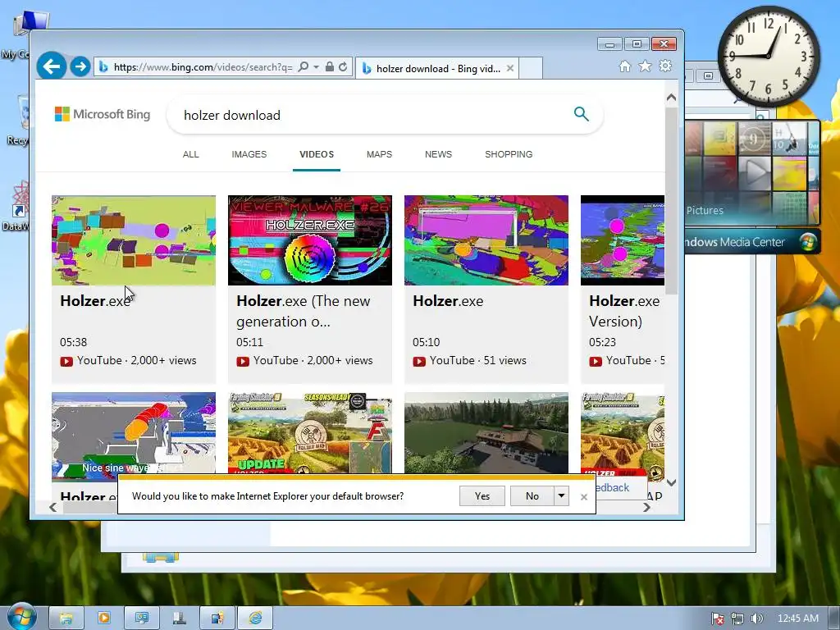Open Internet Explorer icon on taskbar
Viewport: 840px width, 630px height.
pyautogui.click(x=255, y=619)
